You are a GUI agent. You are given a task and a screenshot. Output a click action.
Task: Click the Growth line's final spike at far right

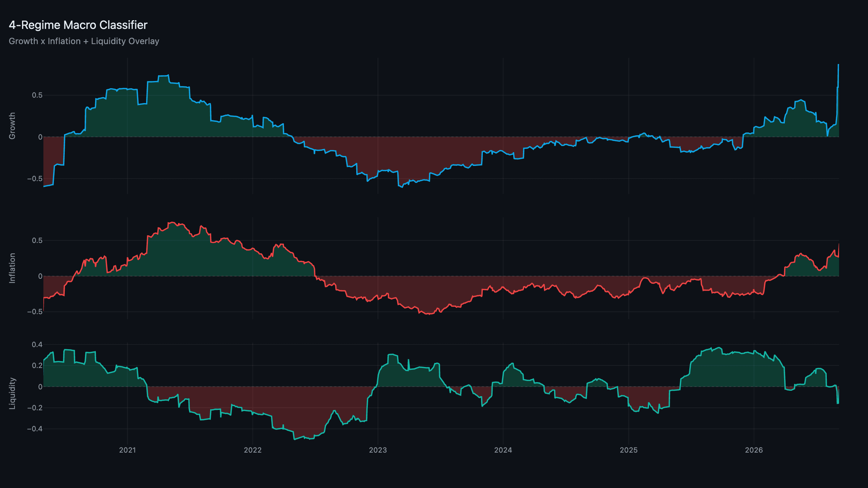click(838, 65)
